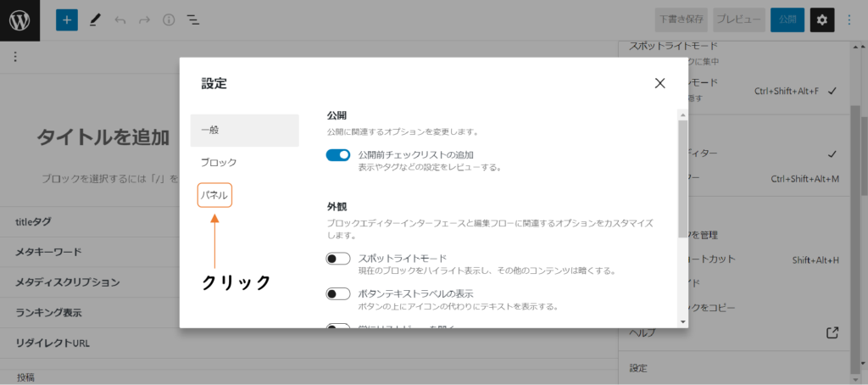Click the external link icon beside ヘルプ
This screenshot has width=868, height=385.
[832, 333]
